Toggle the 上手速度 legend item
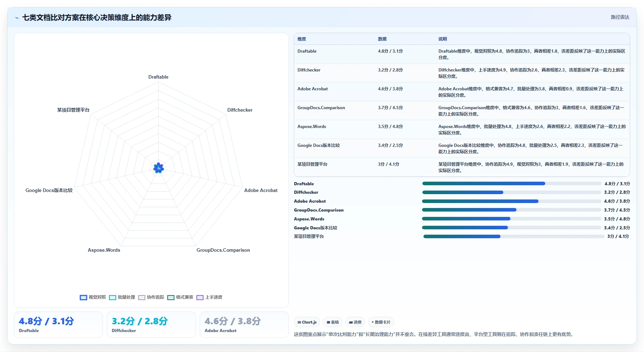The height and width of the screenshot is (352, 644). coord(210,297)
